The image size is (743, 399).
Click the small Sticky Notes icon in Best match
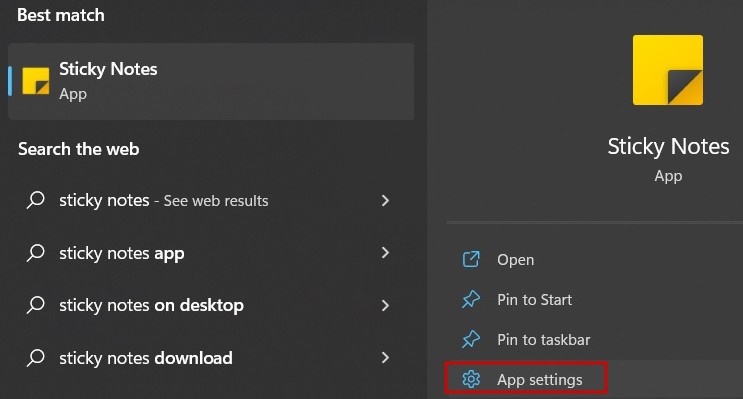coord(36,81)
